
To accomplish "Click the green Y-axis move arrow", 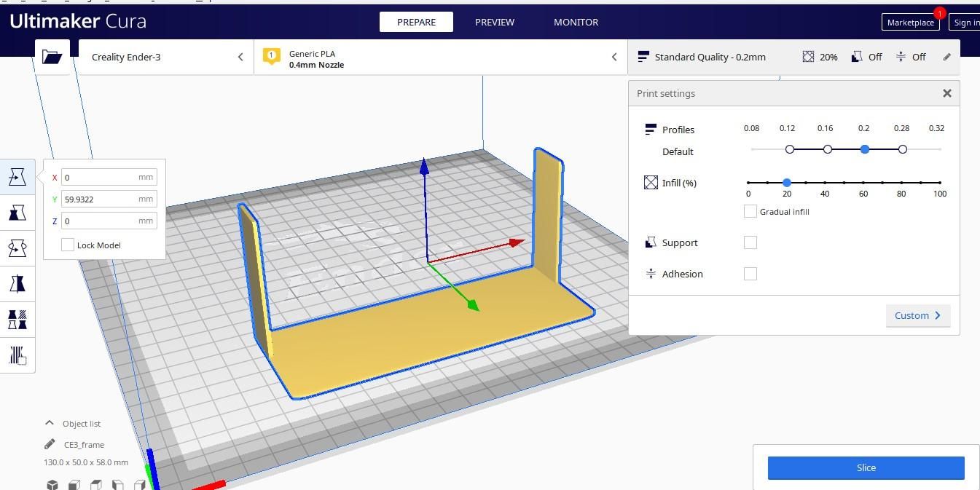I will [x=472, y=304].
